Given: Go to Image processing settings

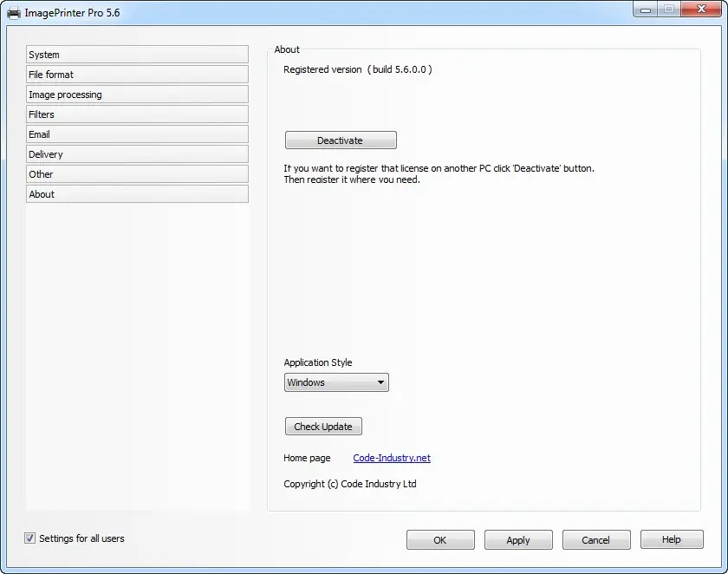Looking at the screenshot, I should [x=137, y=95].
